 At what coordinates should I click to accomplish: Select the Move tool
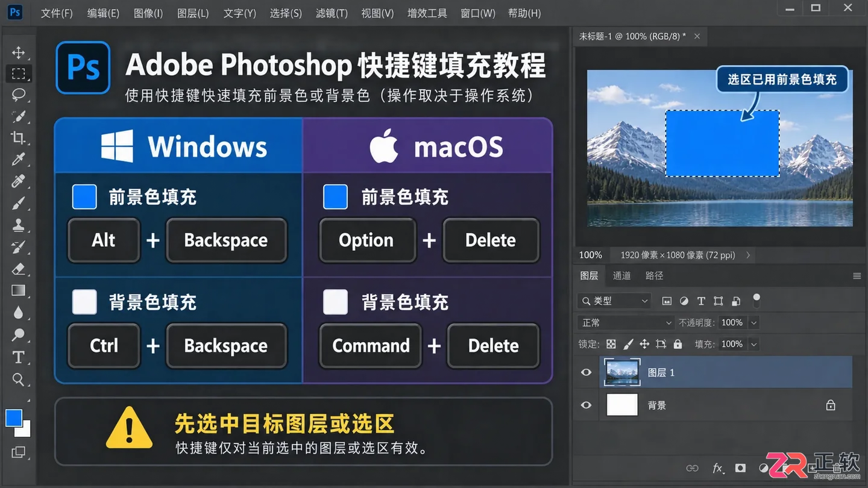(x=18, y=52)
